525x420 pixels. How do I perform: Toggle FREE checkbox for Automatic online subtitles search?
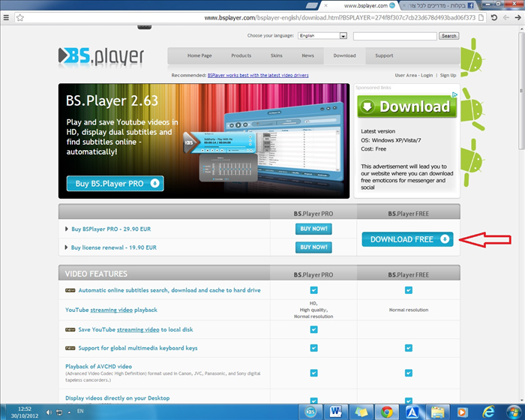click(409, 290)
